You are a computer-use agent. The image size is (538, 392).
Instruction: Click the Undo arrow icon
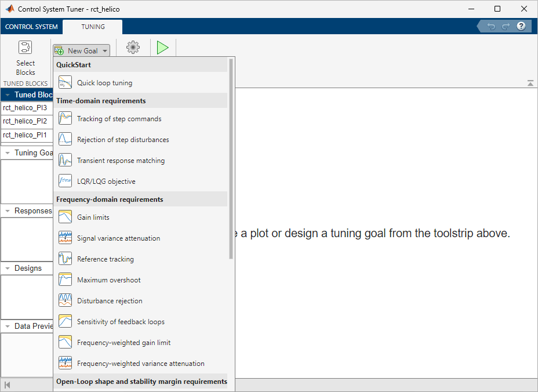tap(491, 26)
